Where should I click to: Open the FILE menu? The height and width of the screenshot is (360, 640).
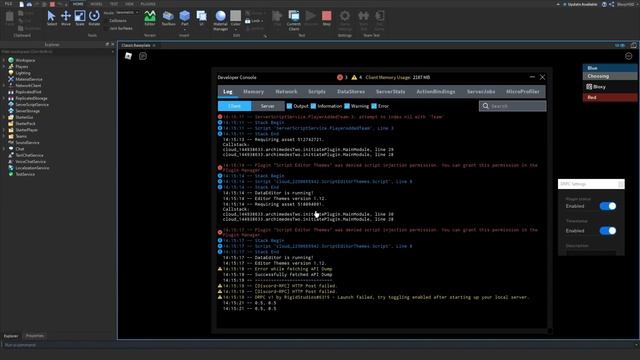coord(8,4)
